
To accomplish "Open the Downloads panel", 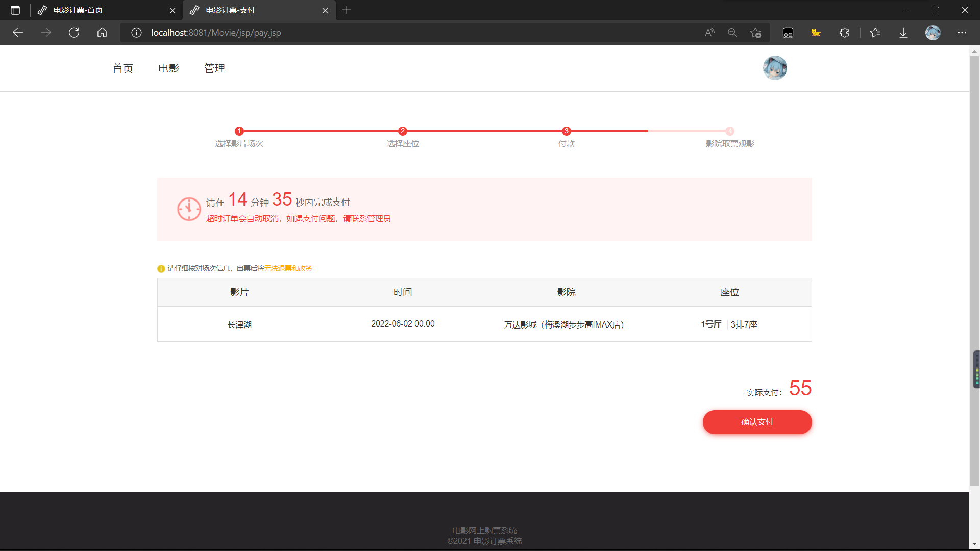I will pyautogui.click(x=903, y=32).
